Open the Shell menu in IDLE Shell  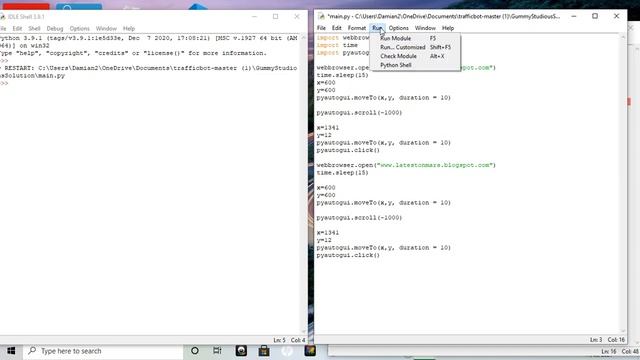(34, 29)
